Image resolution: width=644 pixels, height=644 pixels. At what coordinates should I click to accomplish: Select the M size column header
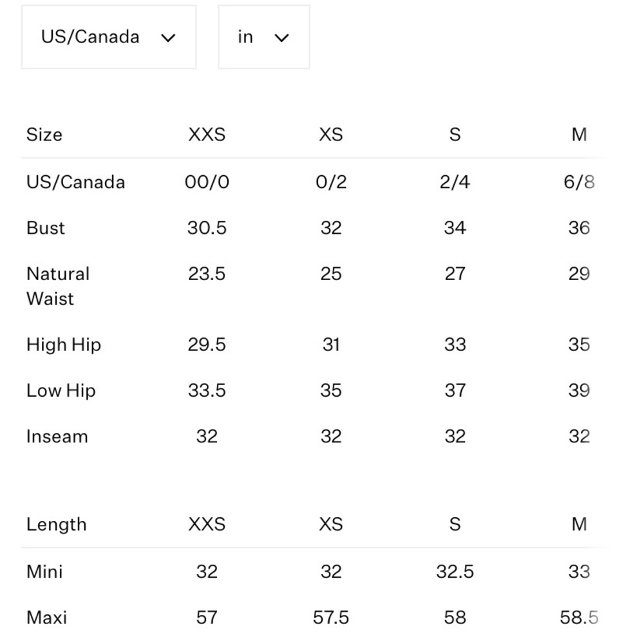[x=579, y=135]
